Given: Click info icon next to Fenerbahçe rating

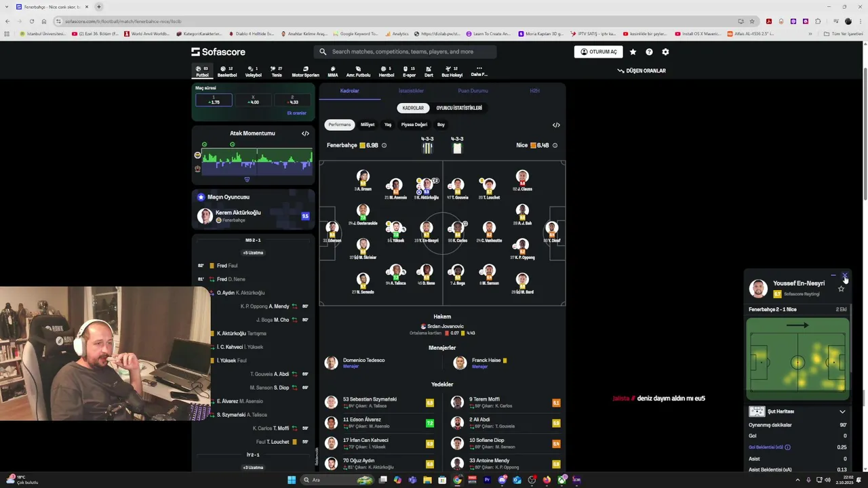Looking at the screenshot, I should tap(384, 145).
